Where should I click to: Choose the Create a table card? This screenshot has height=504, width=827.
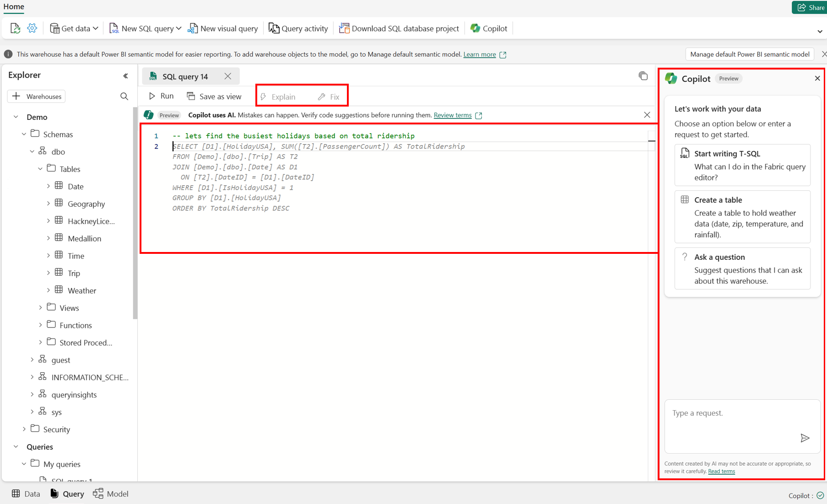pos(742,217)
